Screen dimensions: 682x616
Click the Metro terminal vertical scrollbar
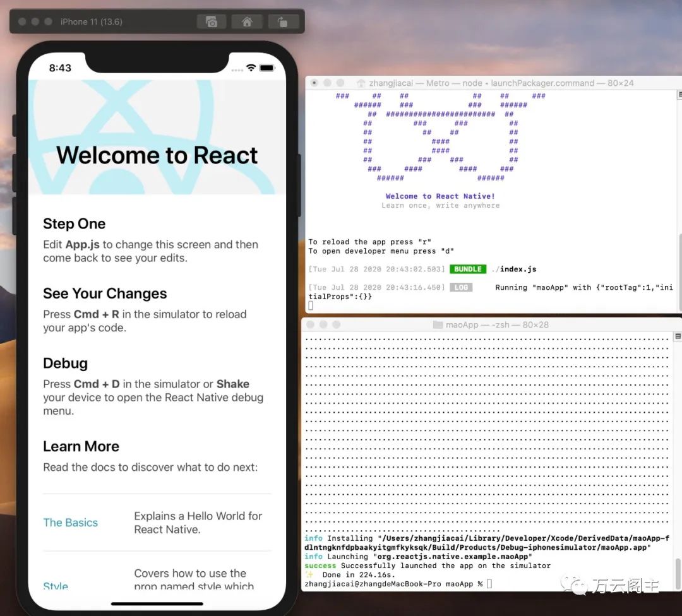(680, 273)
